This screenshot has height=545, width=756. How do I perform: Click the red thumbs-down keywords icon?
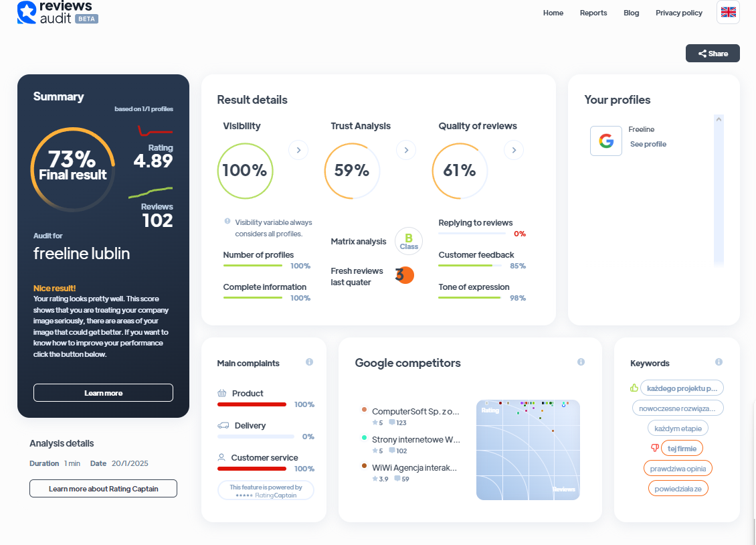coord(655,448)
